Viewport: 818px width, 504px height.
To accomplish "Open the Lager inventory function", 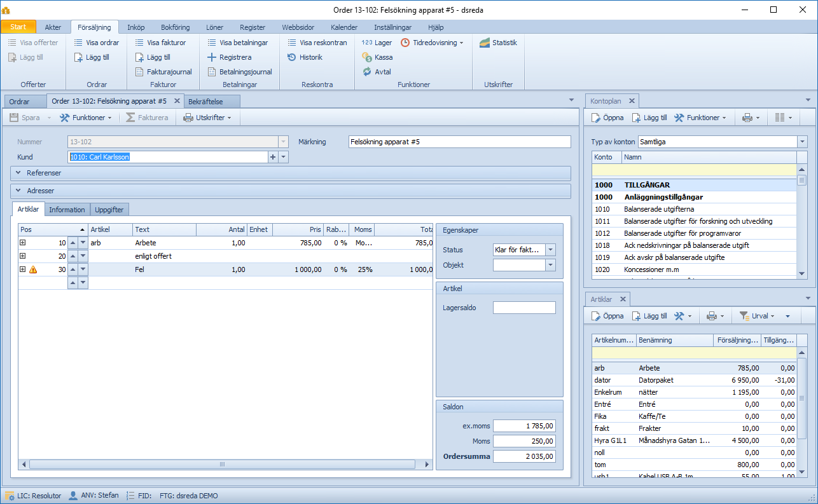I will pyautogui.click(x=377, y=43).
